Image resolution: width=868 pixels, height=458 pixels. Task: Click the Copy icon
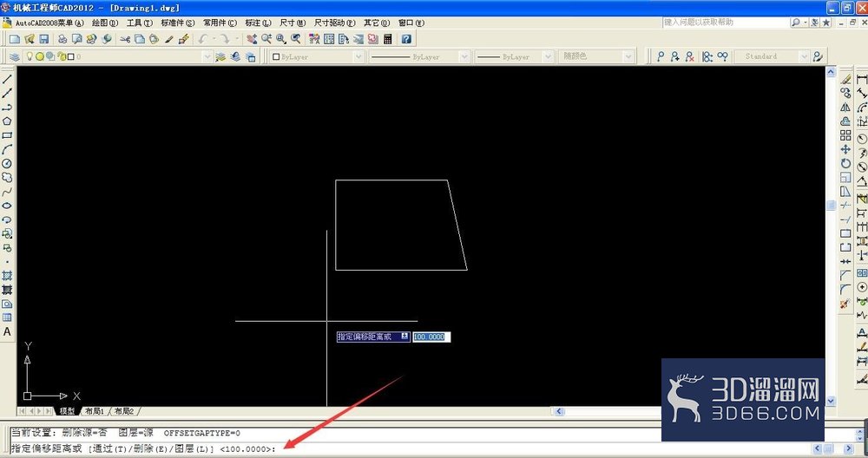pyautogui.click(x=140, y=39)
